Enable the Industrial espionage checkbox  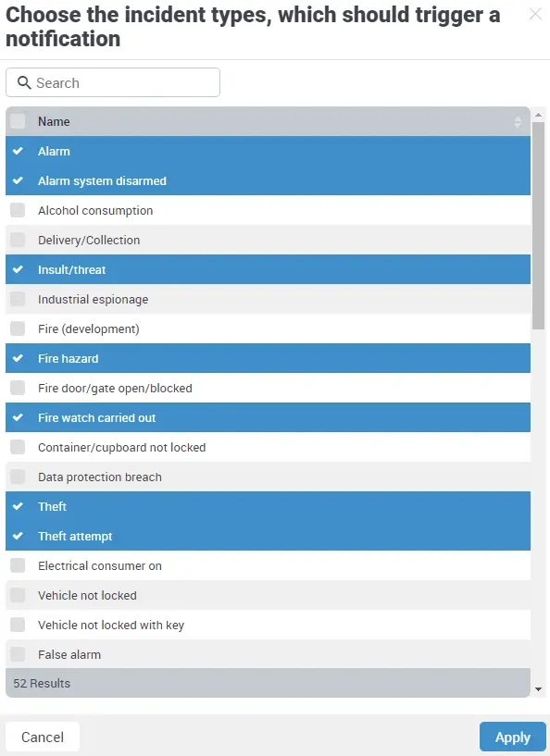17,299
